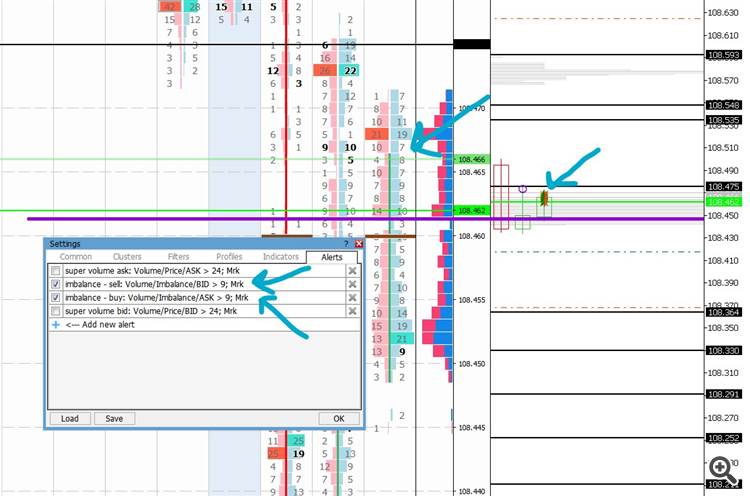Enable the super volume bid checkbox
The height and width of the screenshot is (496, 750).
[x=56, y=311]
